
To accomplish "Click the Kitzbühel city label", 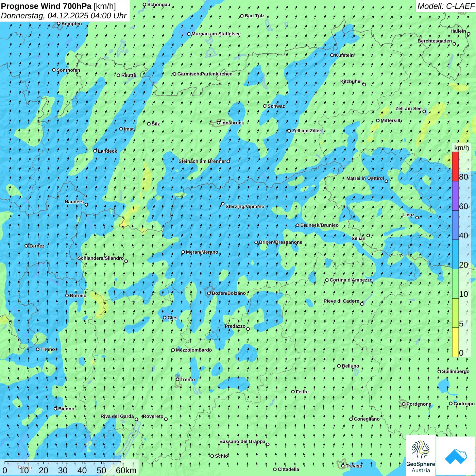I will (351, 81).
